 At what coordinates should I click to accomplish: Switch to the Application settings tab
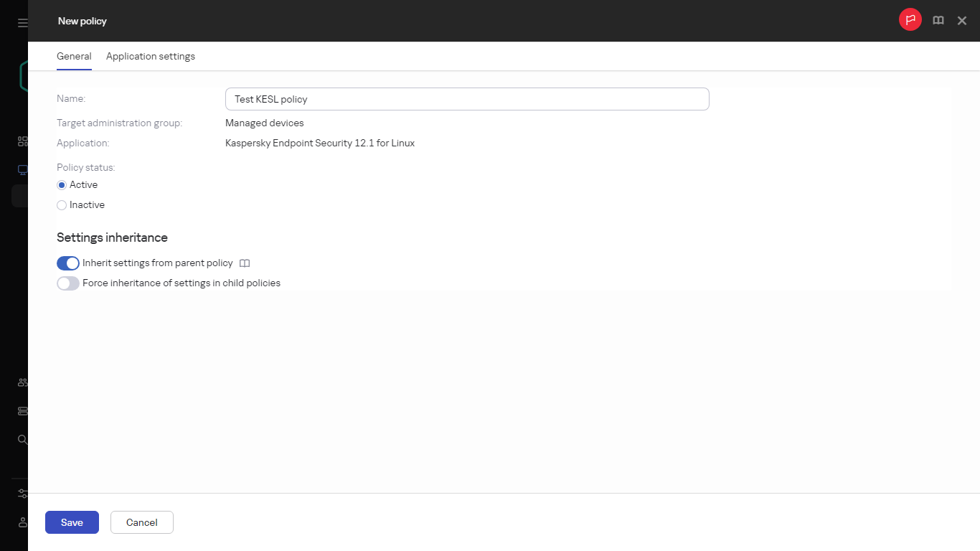pos(151,56)
